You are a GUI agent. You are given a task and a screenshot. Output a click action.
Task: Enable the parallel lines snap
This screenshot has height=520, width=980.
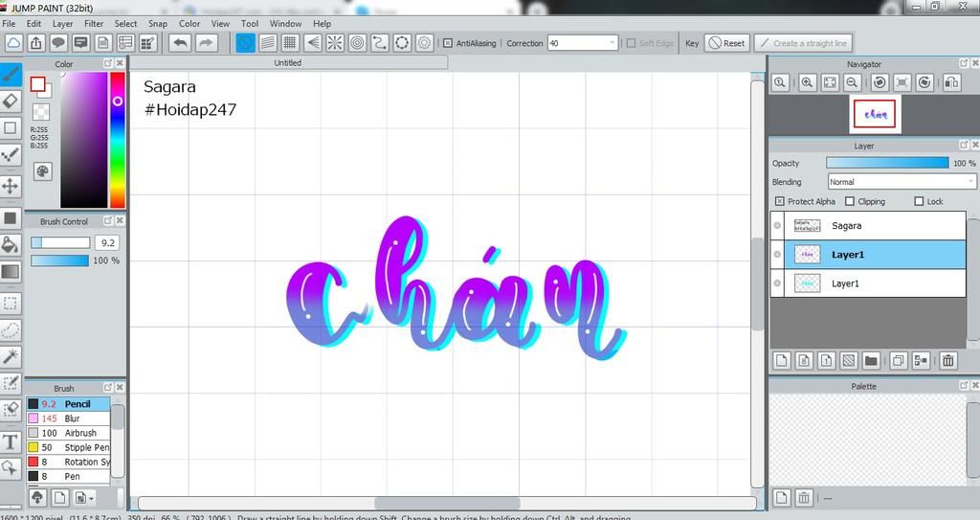click(x=268, y=43)
